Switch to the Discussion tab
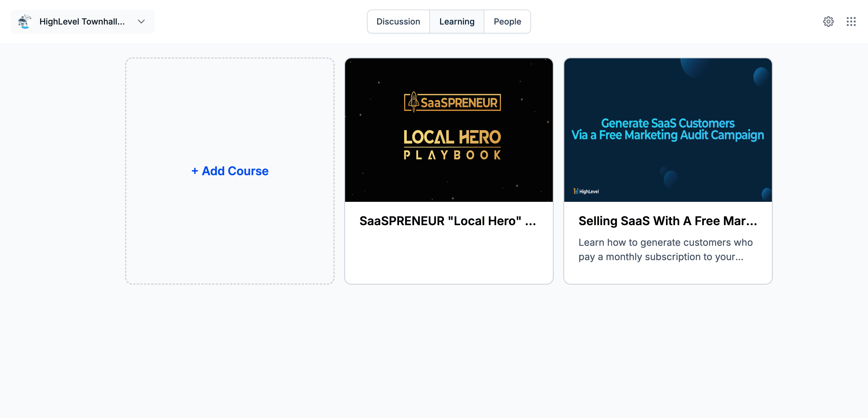 398,22
